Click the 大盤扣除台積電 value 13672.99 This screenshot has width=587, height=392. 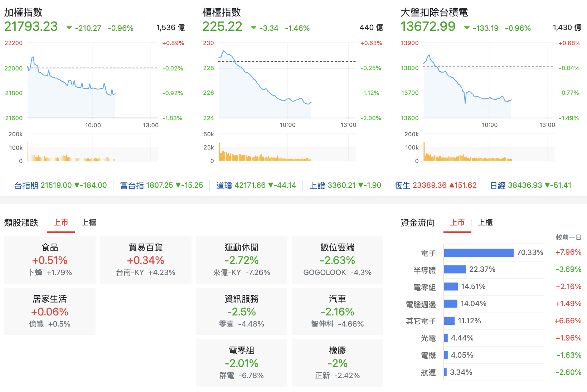(428, 26)
